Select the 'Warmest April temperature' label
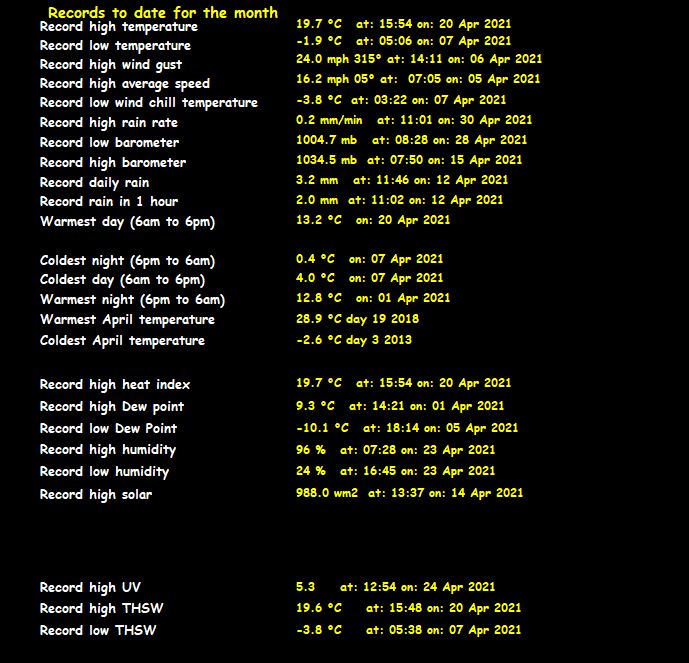Screen dimensions: 689x663 pos(127,320)
